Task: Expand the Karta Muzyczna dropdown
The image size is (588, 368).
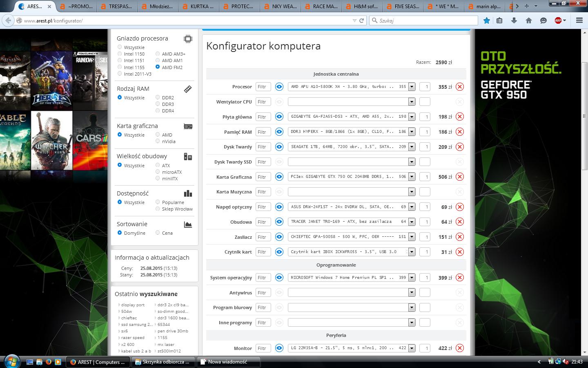Action: 412,192
